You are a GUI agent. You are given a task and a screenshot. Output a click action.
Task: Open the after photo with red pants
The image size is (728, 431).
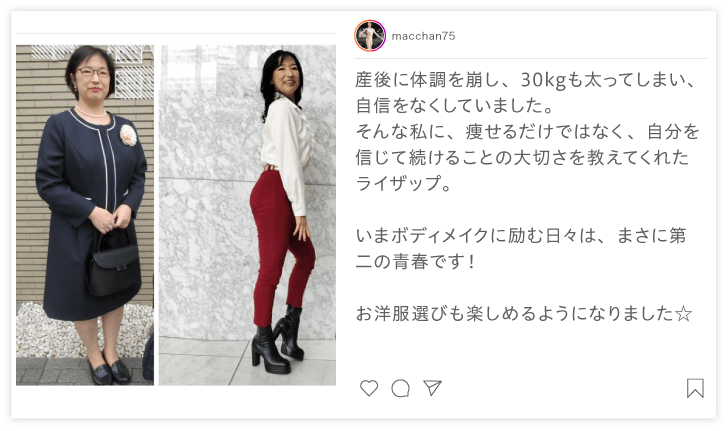tap(247, 215)
